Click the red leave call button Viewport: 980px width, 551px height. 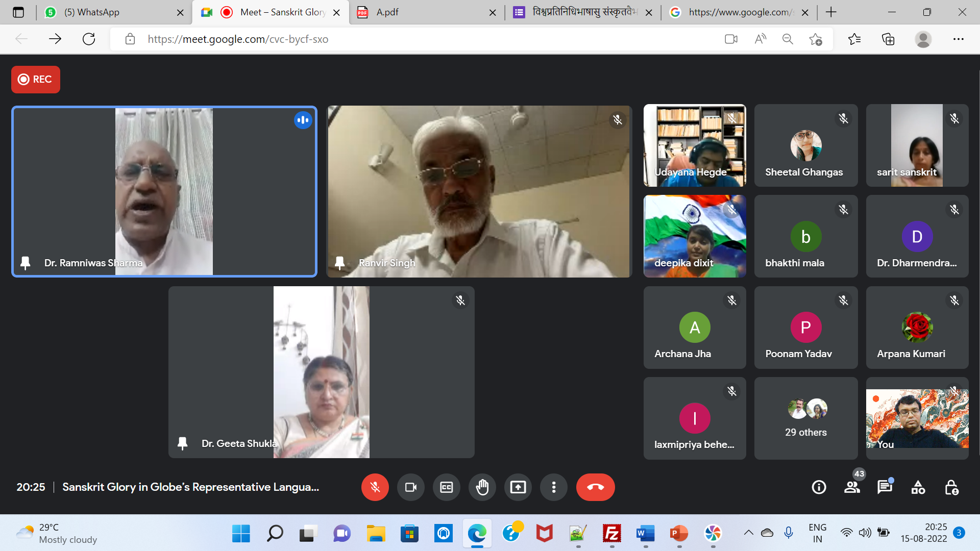point(595,487)
